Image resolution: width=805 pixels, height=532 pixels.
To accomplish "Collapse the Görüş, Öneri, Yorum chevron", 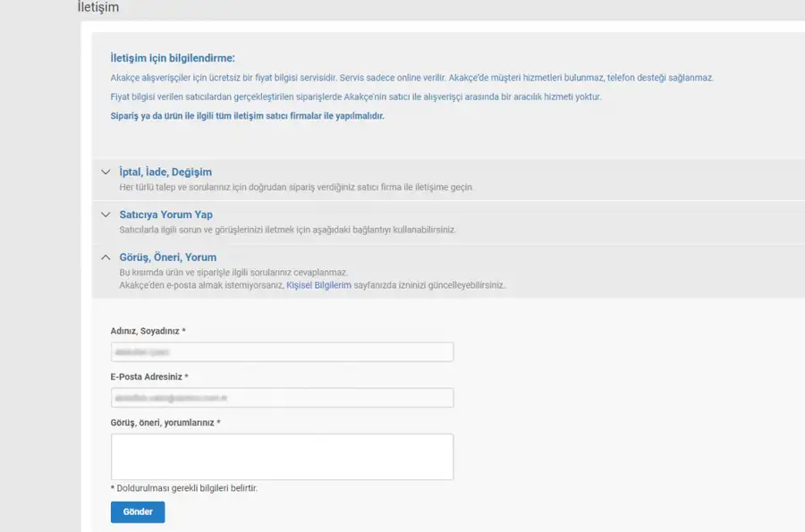I will pyautogui.click(x=106, y=257).
